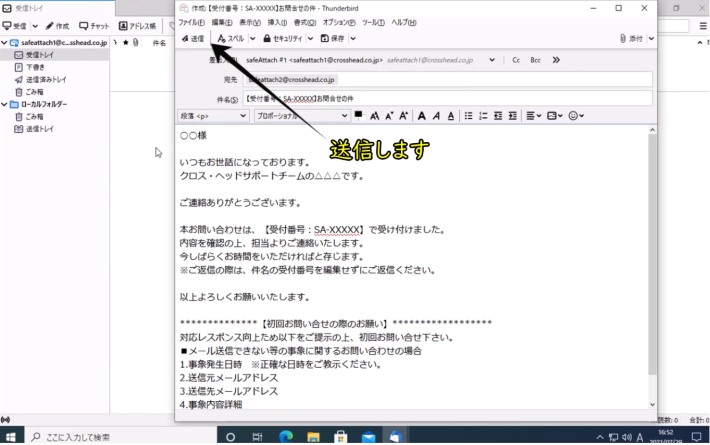Expand the セキュリティ dropdown arrow
The height and width of the screenshot is (445, 710).
click(310, 38)
